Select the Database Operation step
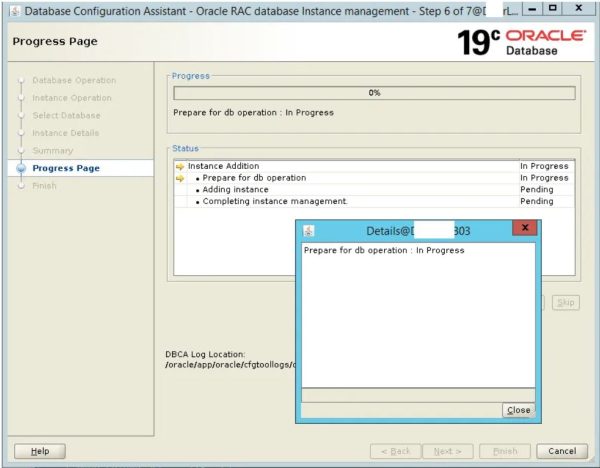 click(x=74, y=80)
